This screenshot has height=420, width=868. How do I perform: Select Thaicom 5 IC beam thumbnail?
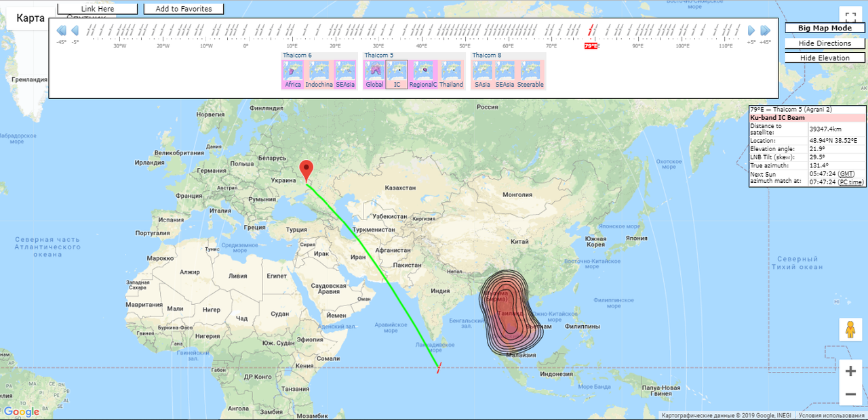pos(397,75)
